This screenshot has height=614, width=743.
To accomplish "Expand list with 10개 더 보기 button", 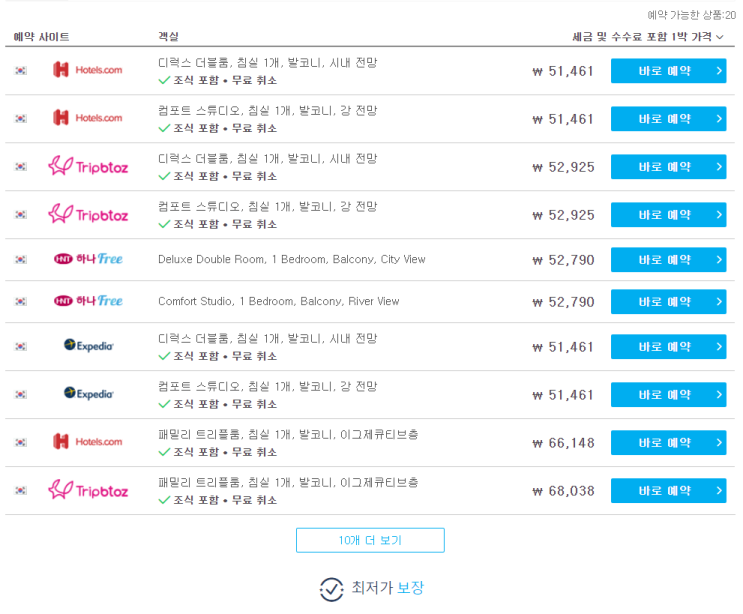I will [x=370, y=540].
